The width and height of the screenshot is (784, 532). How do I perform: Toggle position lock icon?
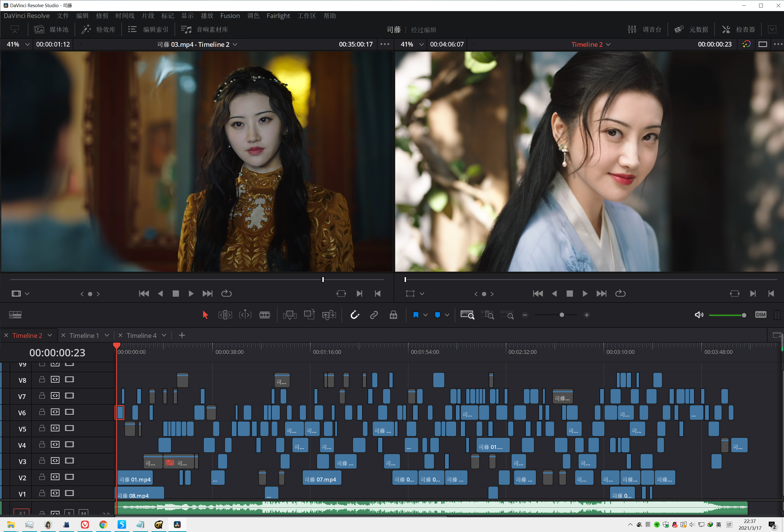(393, 315)
